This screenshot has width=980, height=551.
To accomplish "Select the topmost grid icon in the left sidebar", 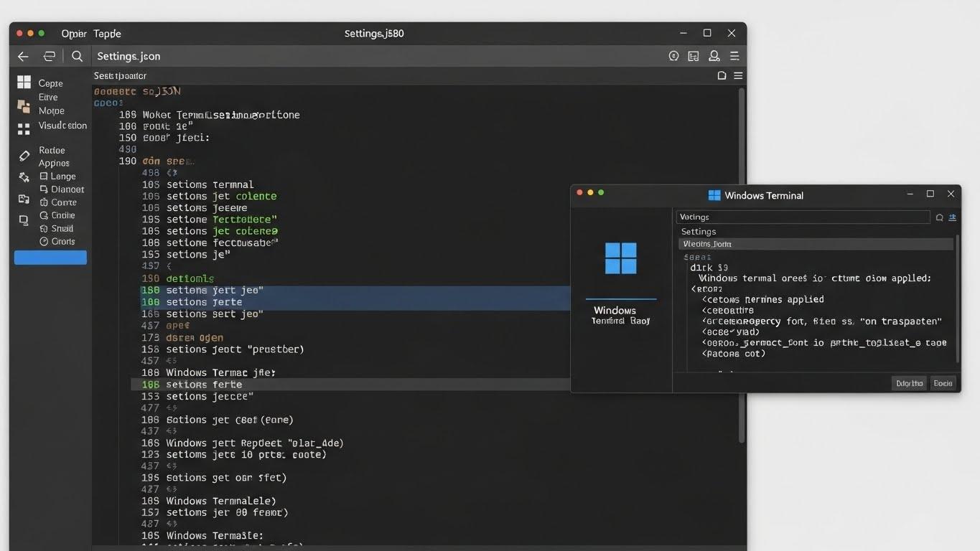I will [24, 82].
